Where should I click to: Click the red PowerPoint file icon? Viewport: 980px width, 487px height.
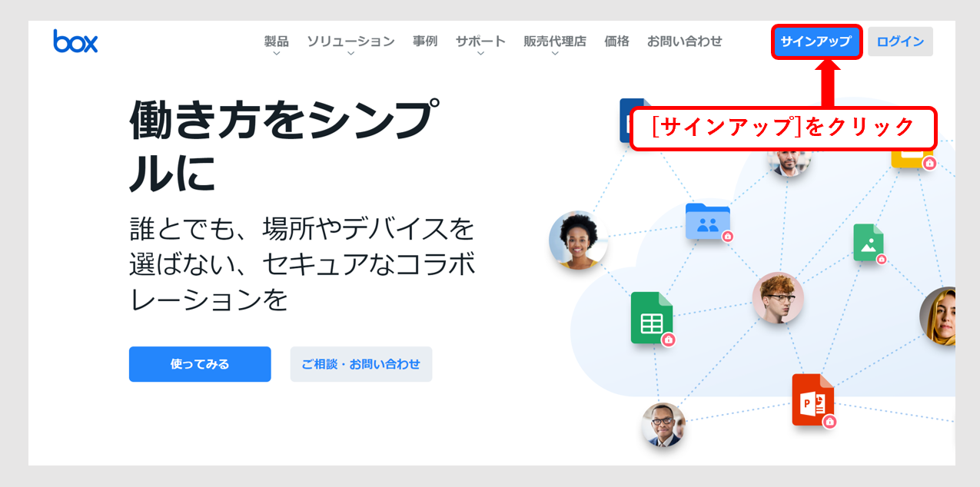812,399
